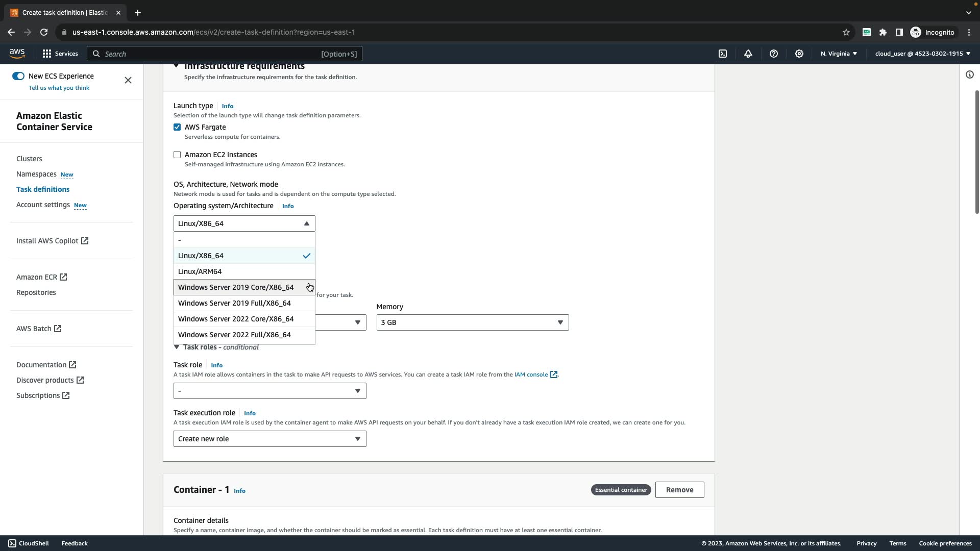The height and width of the screenshot is (551, 980).
Task: Bookmark this page with star icon
Action: 846,32
